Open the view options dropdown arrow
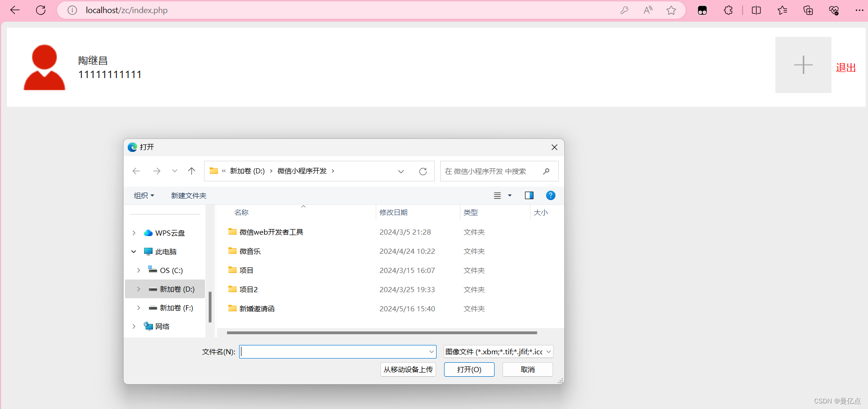The width and height of the screenshot is (868, 409). (510, 196)
